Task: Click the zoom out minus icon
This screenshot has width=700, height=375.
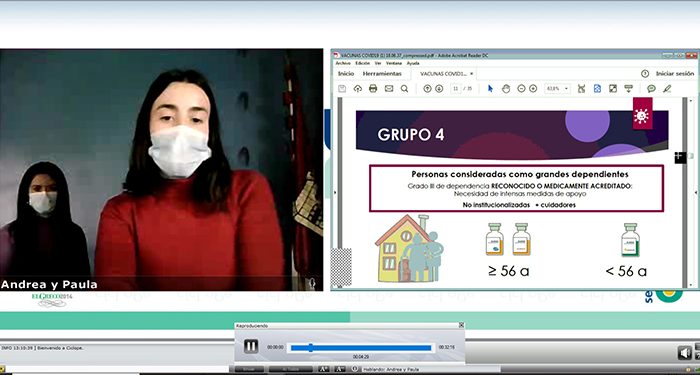Action: [521, 88]
